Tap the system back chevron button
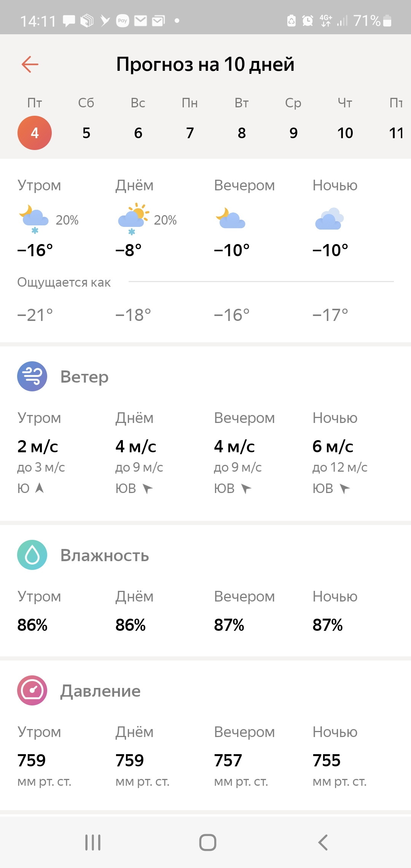 323,842
